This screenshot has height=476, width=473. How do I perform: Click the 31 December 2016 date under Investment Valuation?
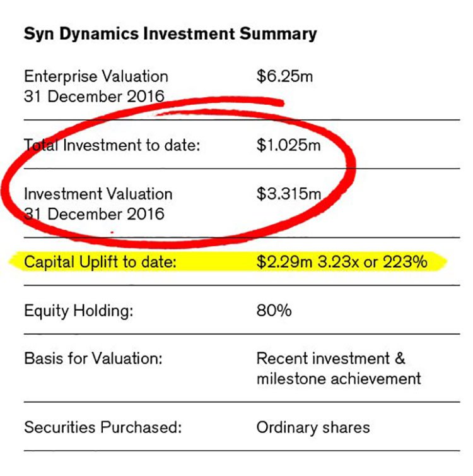tap(95, 214)
